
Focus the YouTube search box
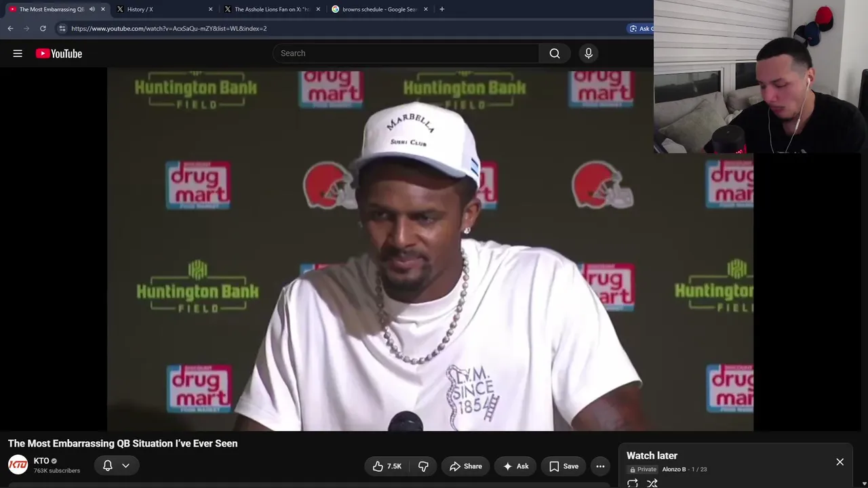pyautogui.click(x=407, y=54)
